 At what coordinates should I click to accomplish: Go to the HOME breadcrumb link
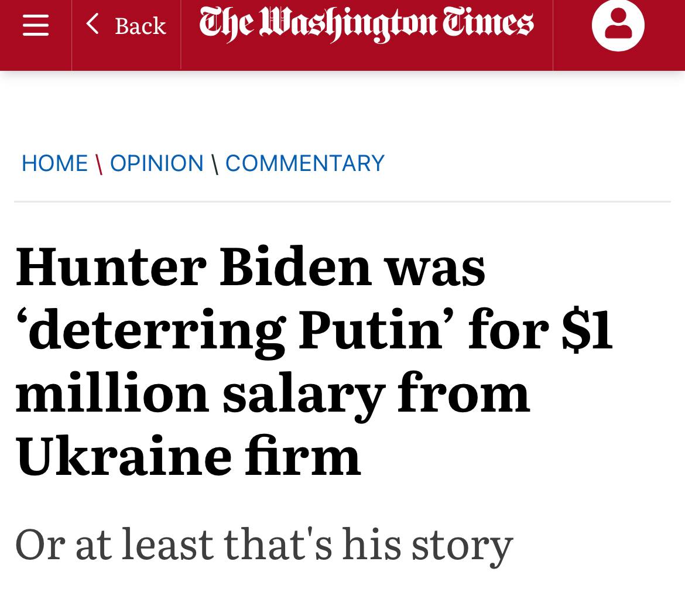click(x=54, y=163)
